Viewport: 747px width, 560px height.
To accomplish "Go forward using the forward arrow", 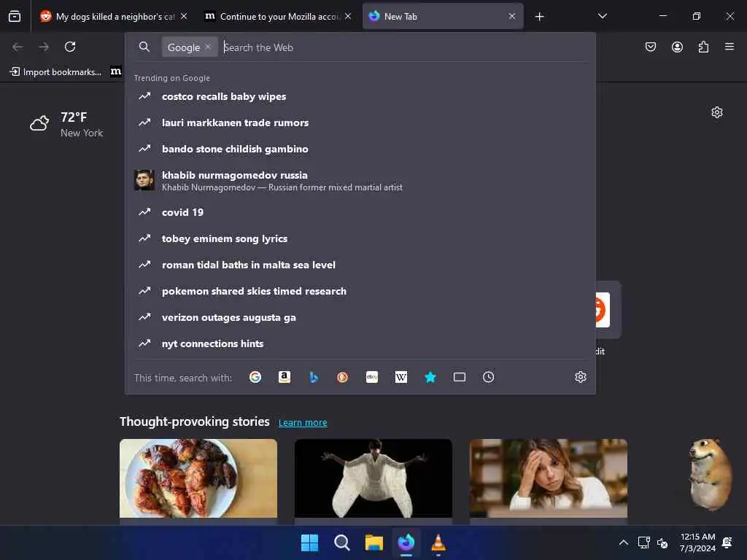I will 44,47.
